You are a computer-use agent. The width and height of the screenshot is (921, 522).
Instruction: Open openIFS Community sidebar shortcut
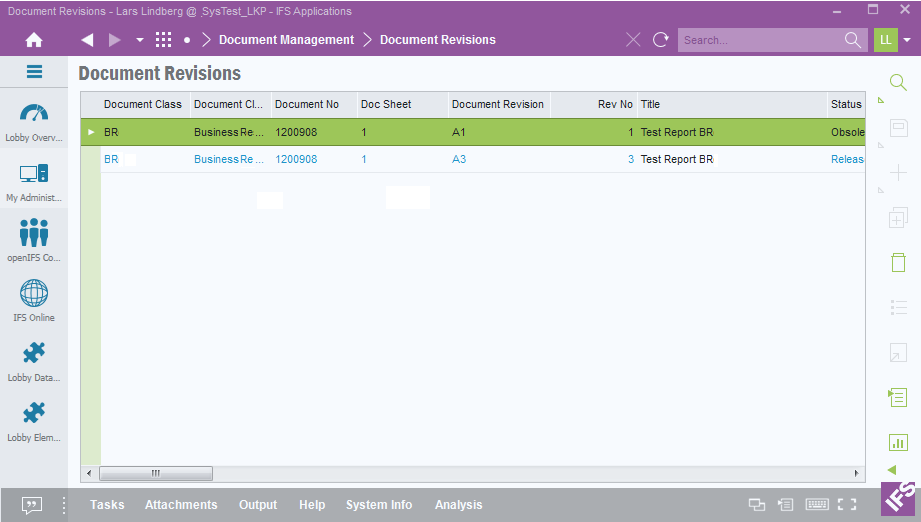(34, 241)
